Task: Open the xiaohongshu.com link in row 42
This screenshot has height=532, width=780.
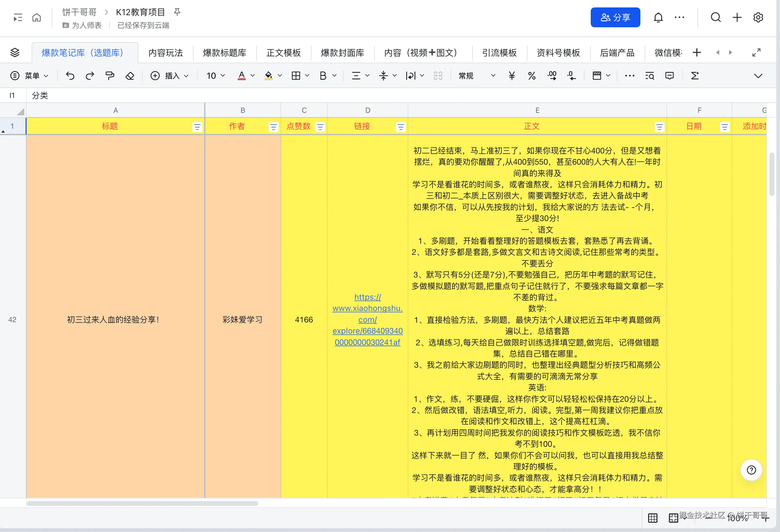Action: [368, 319]
